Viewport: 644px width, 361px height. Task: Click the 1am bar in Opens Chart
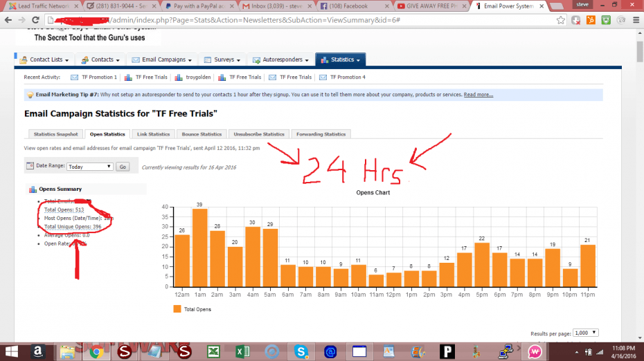[x=199, y=248]
